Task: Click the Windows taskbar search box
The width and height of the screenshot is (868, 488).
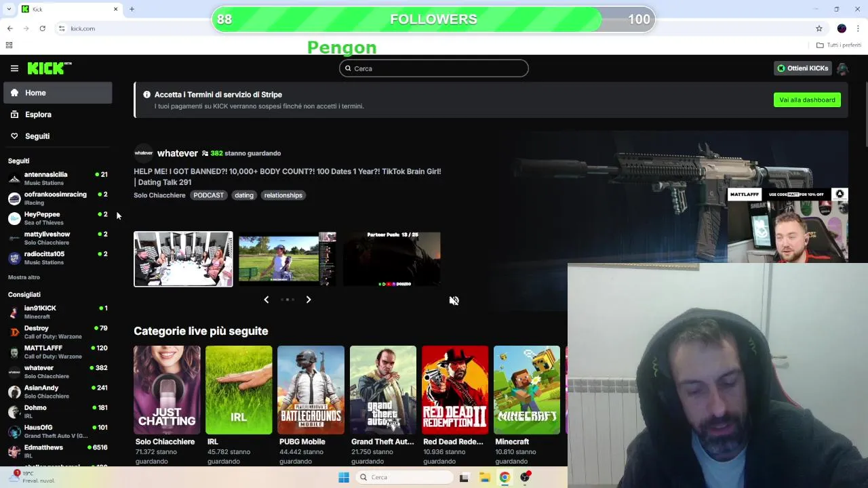Action: [405, 477]
